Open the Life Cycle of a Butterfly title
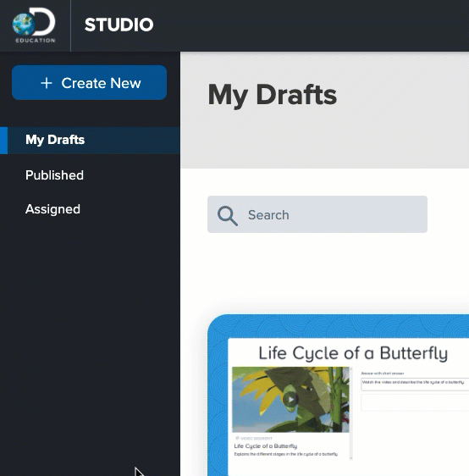 [353, 353]
